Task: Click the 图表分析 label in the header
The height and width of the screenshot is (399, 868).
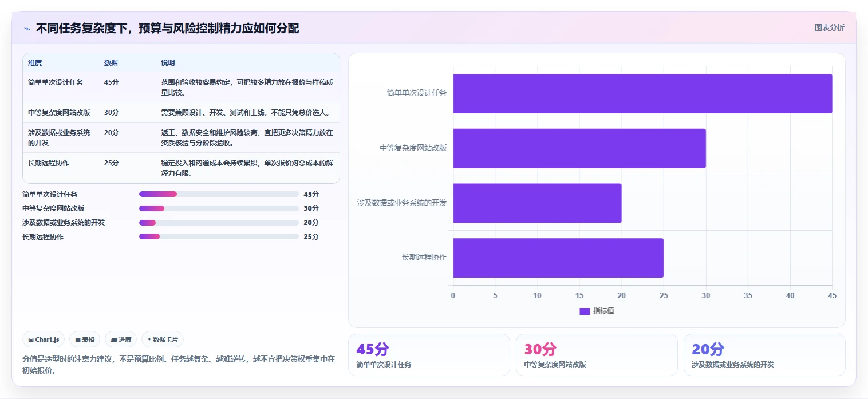Action: click(x=829, y=27)
